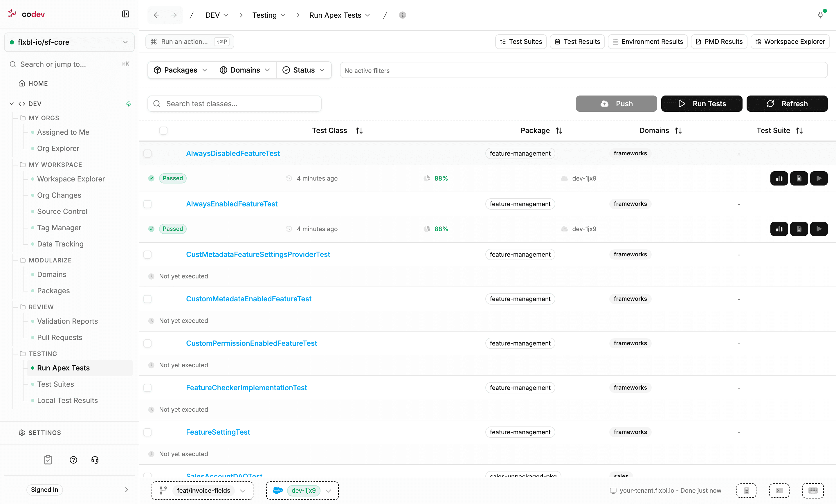Open Workspace Explorer tab button at top

tap(790, 42)
